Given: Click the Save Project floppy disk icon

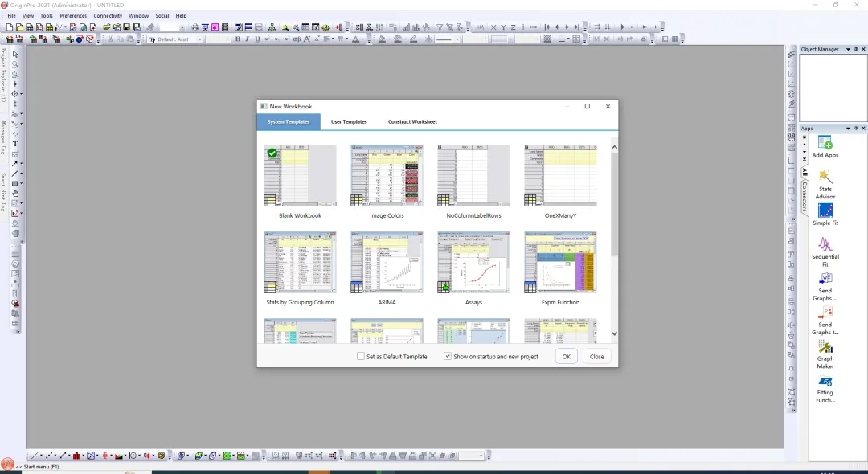Looking at the screenshot, I should [126, 27].
